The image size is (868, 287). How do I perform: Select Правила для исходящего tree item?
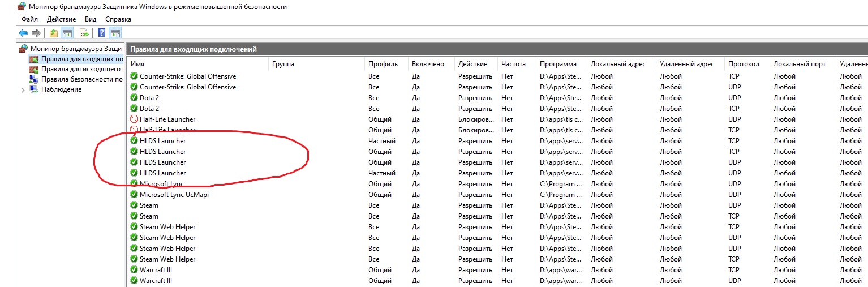pos(82,69)
